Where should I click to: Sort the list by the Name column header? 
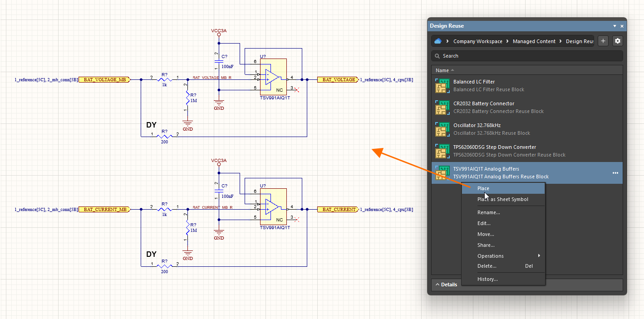(x=442, y=70)
